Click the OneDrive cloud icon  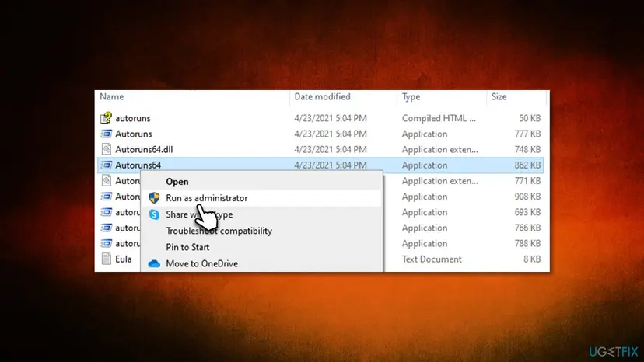pyautogui.click(x=154, y=263)
